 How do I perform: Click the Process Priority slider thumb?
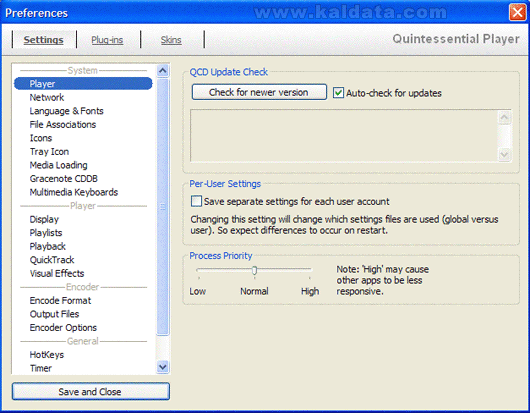[x=255, y=270]
